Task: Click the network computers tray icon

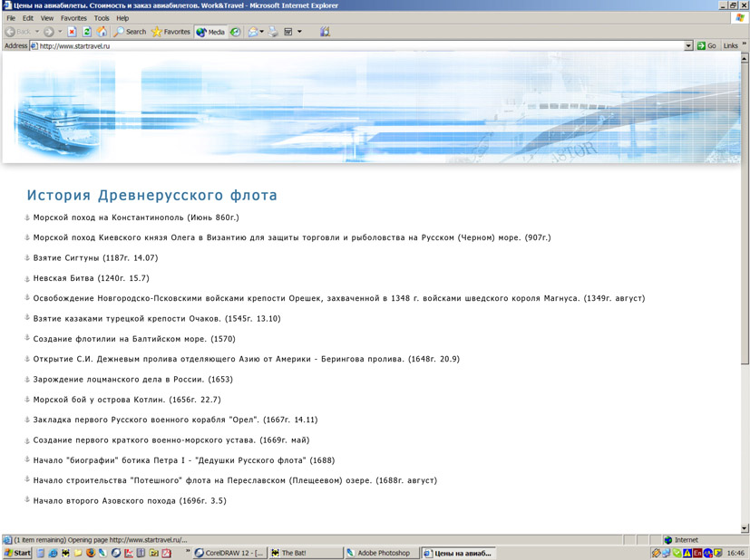Action: (667, 553)
